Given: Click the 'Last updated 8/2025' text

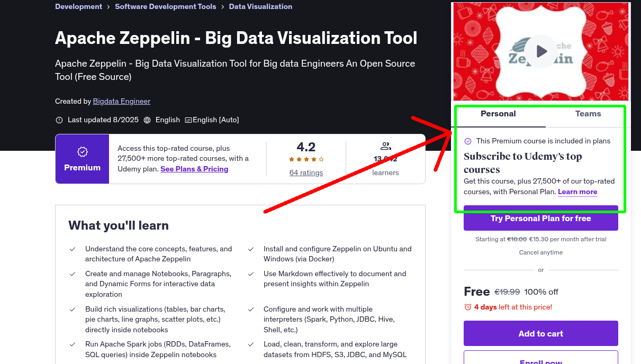Looking at the screenshot, I should 103,120.
